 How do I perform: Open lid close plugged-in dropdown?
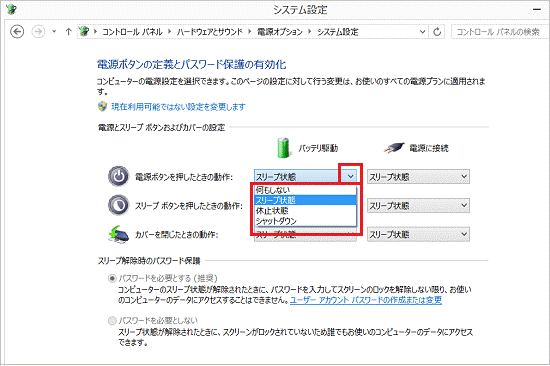418,234
